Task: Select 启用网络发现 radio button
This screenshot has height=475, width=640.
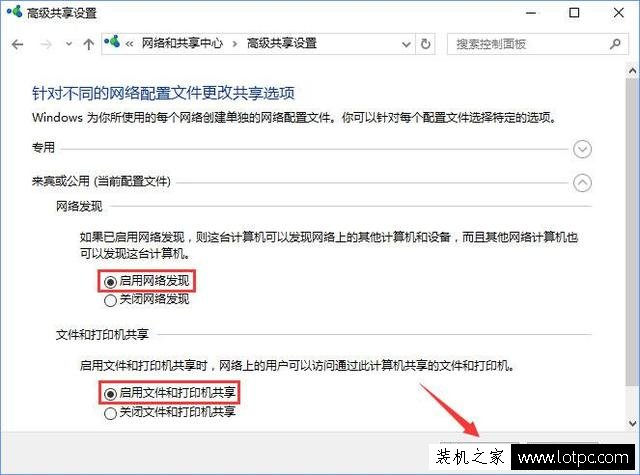Action: click(x=110, y=282)
